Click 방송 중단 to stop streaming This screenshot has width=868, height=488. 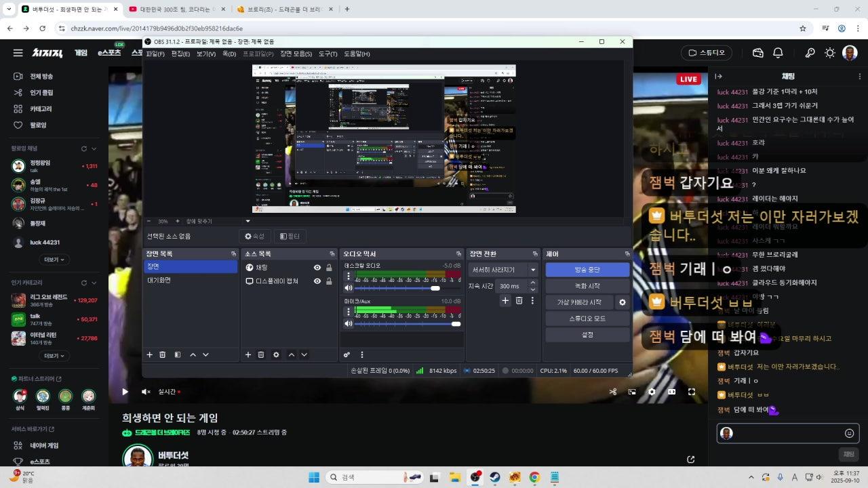pos(587,270)
